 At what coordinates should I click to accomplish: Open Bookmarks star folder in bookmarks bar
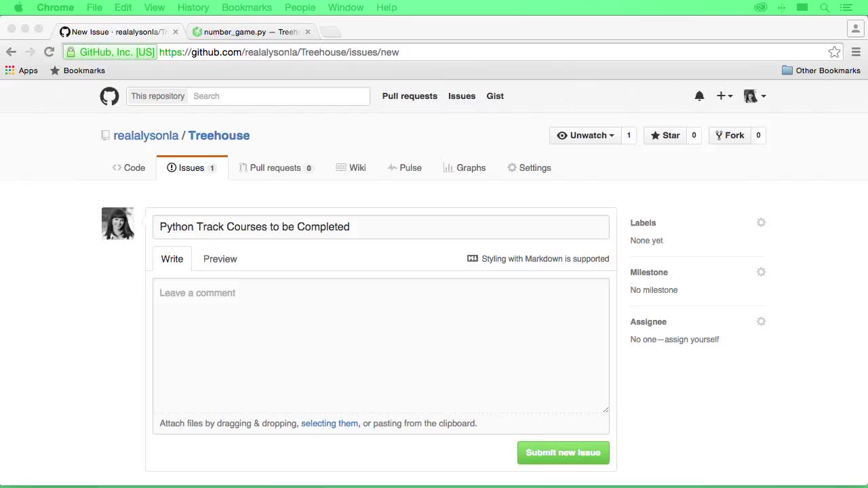tap(77, 70)
